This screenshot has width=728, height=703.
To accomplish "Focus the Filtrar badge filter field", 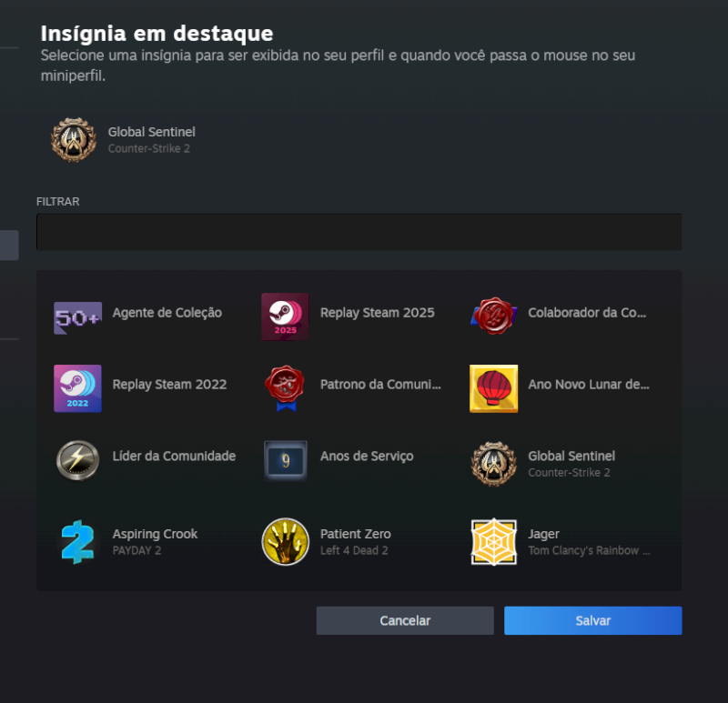I will 359,232.
